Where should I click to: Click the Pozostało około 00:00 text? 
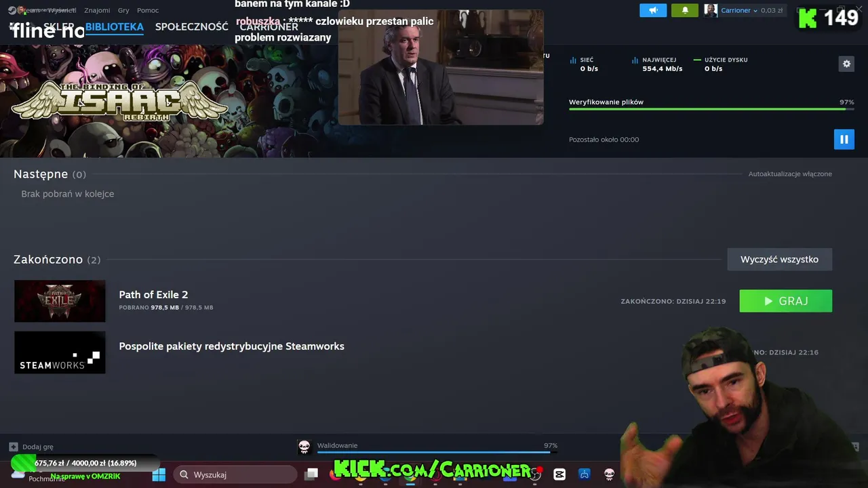pos(604,140)
